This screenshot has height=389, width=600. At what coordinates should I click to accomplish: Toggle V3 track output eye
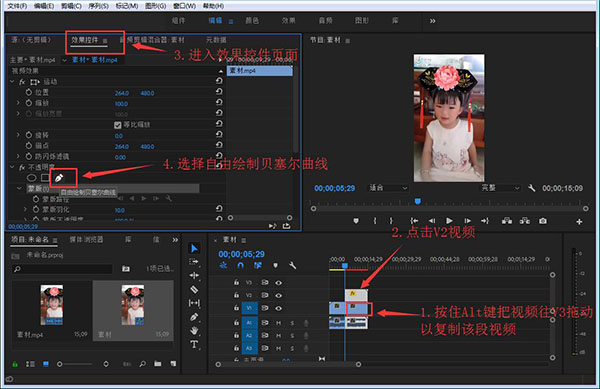coord(279,283)
